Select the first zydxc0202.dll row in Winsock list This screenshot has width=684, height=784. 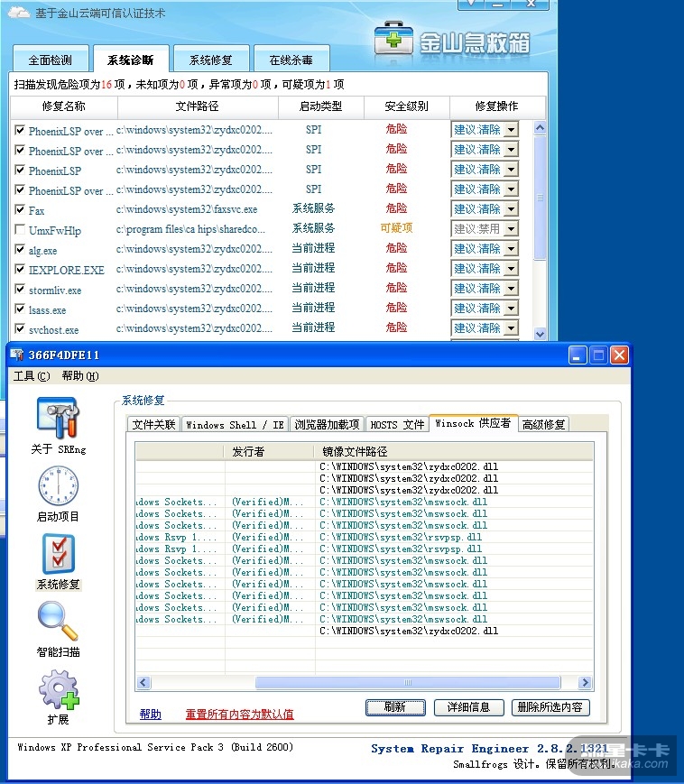tap(364, 466)
